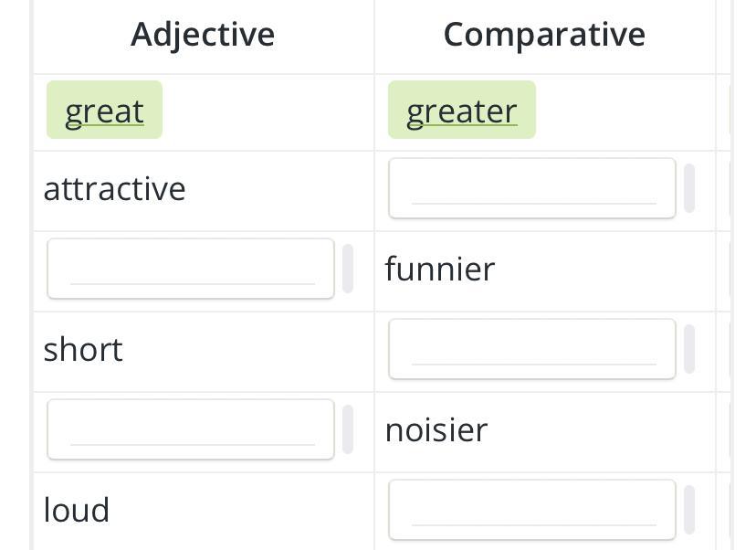Click the word 'loud'
This screenshot has width=756, height=550.
click(x=77, y=511)
